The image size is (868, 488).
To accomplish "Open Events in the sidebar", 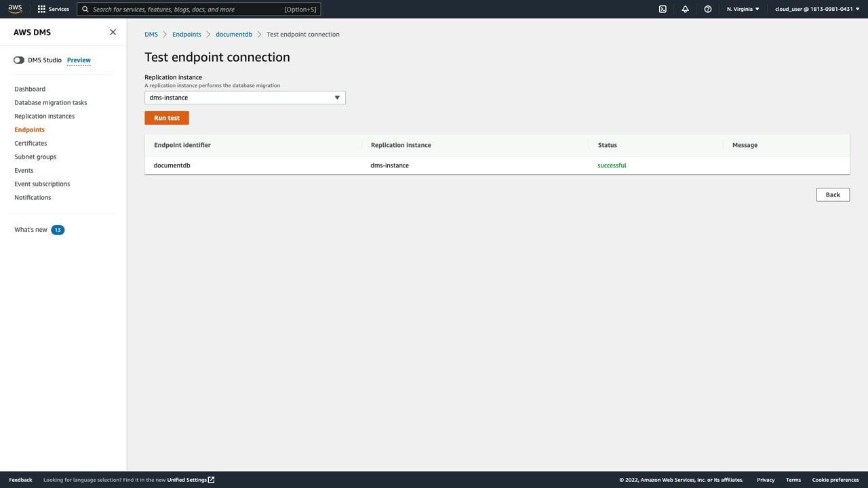I will (24, 170).
